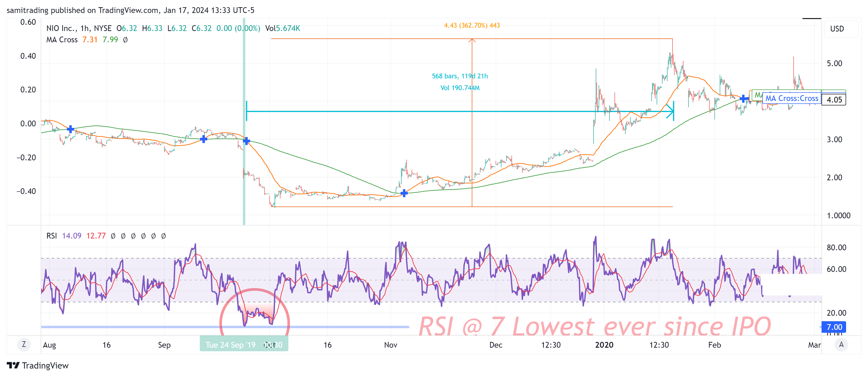Click the 3.00 price axis value
Image resolution: width=868 pixels, height=377 pixels.
(834, 139)
